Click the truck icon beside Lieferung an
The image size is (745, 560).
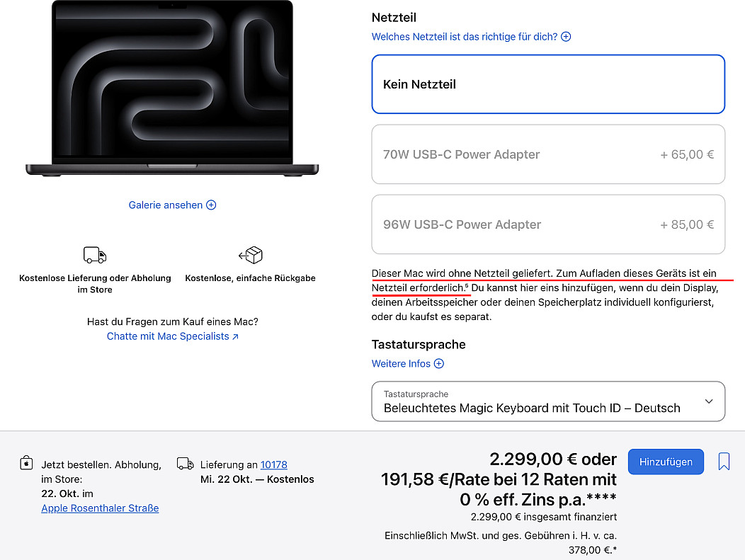pyautogui.click(x=186, y=464)
